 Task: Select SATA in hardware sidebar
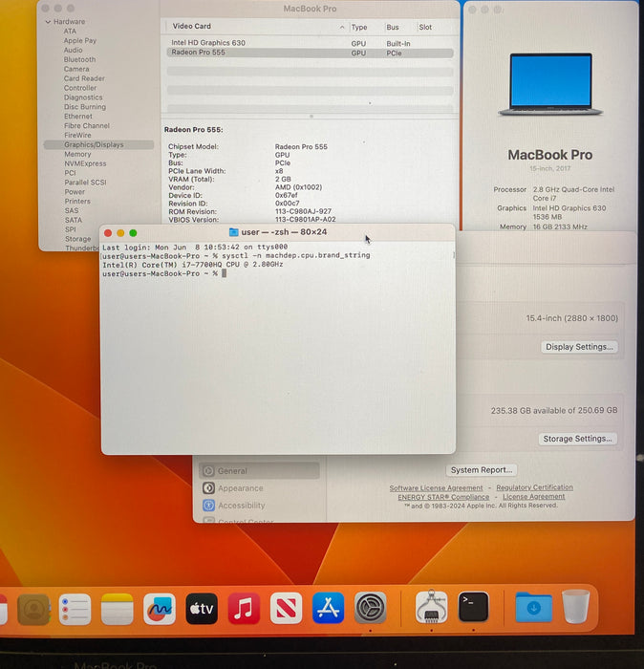[x=74, y=220]
